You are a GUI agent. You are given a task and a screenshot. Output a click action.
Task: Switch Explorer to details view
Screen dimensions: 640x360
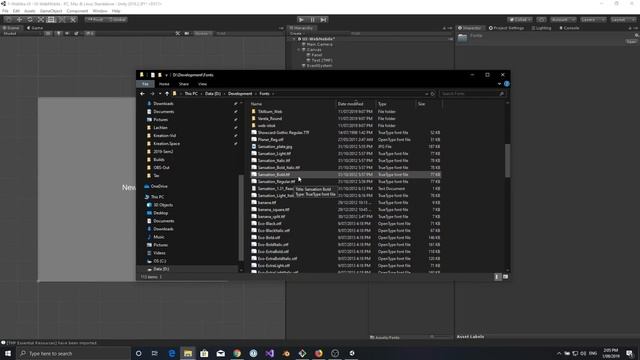click(497, 277)
